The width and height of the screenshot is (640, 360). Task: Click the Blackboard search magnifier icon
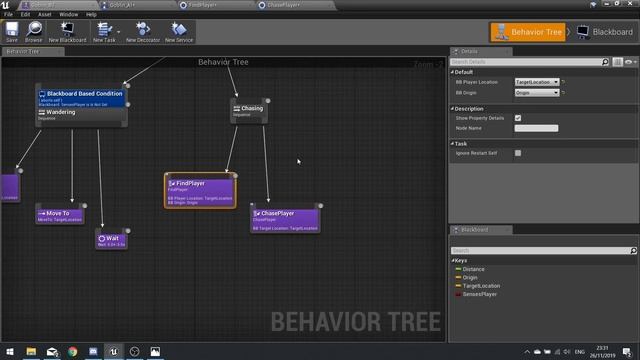(633, 251)
